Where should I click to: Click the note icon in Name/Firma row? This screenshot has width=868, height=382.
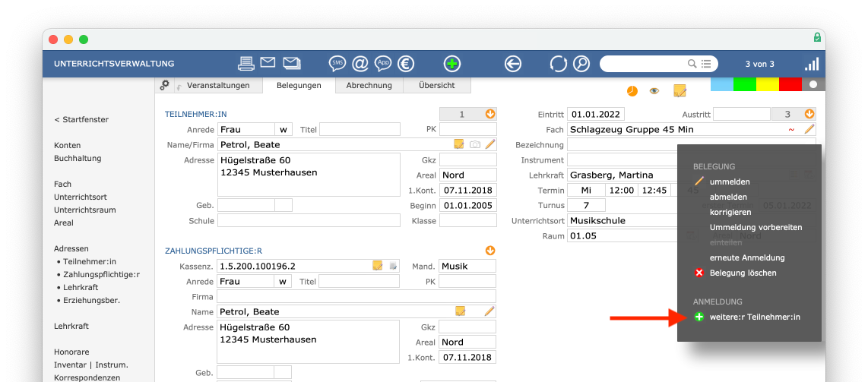(x=459, y=144)
